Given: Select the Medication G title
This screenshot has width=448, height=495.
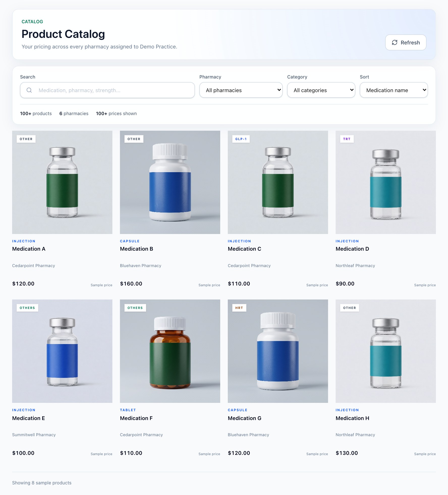Looking at the screenshot, I should point(244,418).
